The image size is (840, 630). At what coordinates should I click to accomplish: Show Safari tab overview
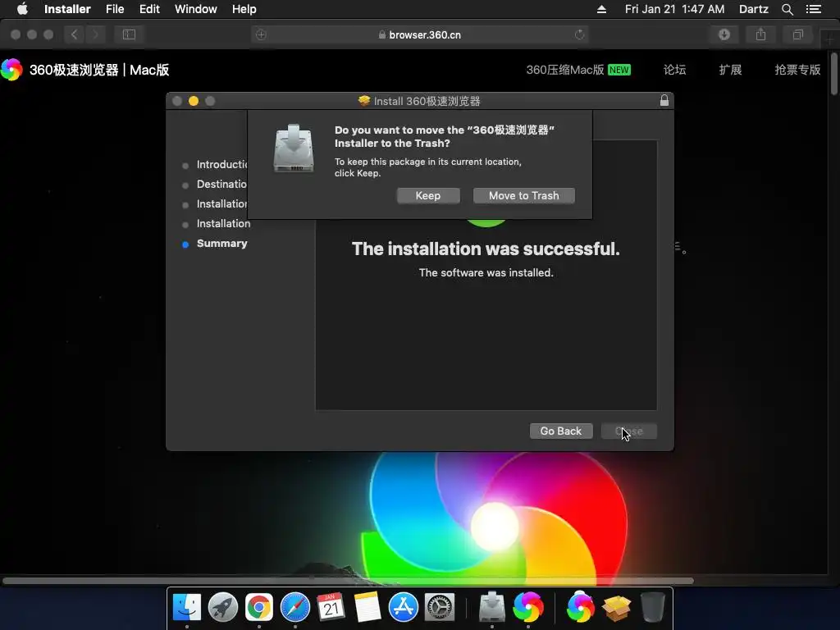tap(797, 34)
